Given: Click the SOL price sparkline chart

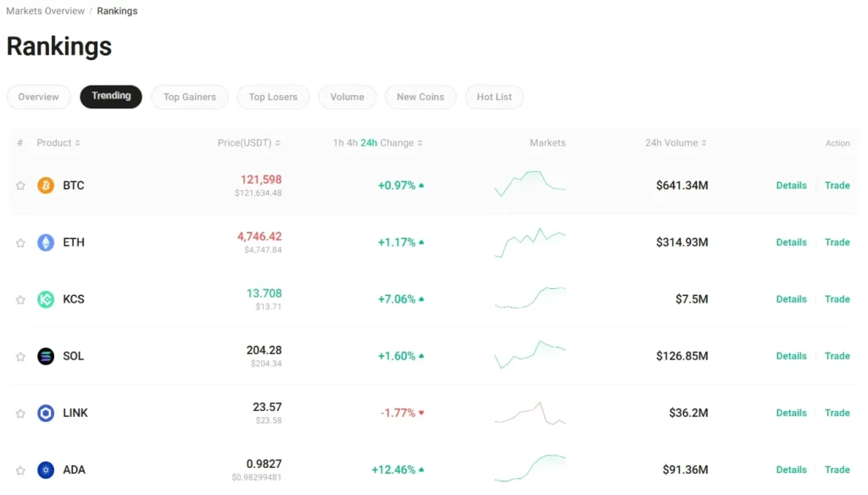Looking at the screenshot, I should tap(530, 355).
